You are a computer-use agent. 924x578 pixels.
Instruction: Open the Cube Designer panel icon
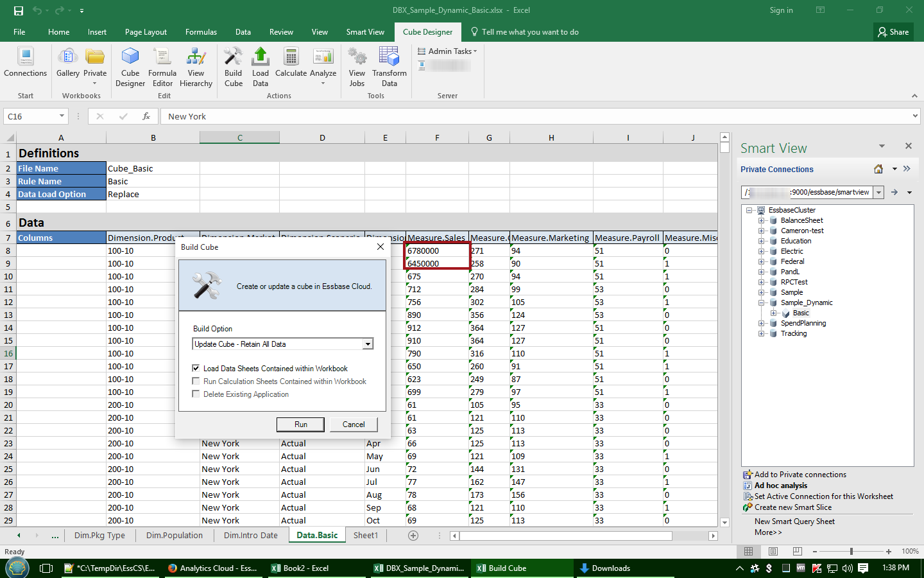[x=130, y=67]
